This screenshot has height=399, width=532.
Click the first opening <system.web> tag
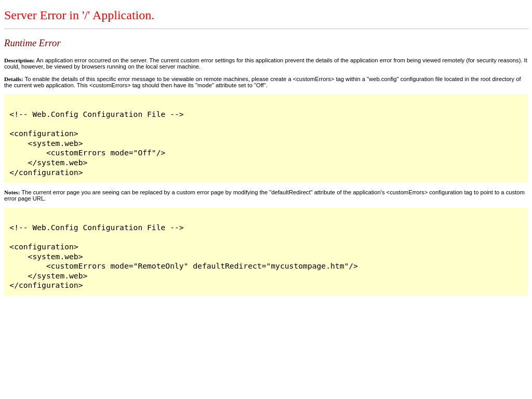[x=55, y=143]
